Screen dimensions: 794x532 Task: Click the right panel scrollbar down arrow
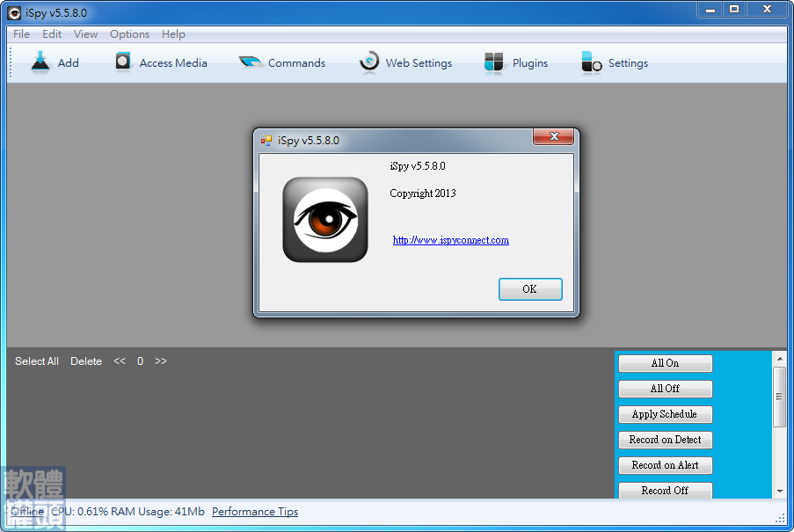[779, 493]
